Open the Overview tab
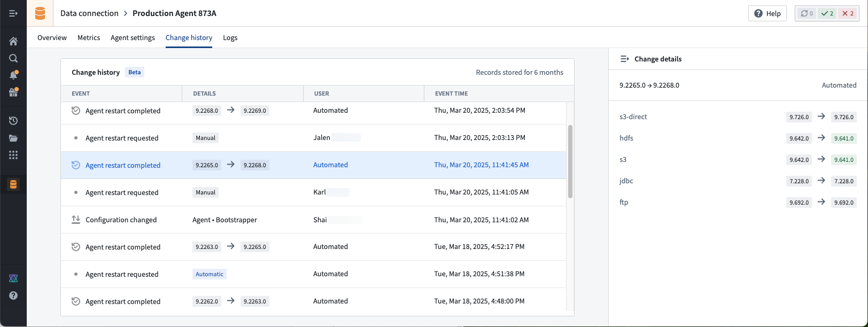This screenshot has height=327, width=868. coord(52,37)
